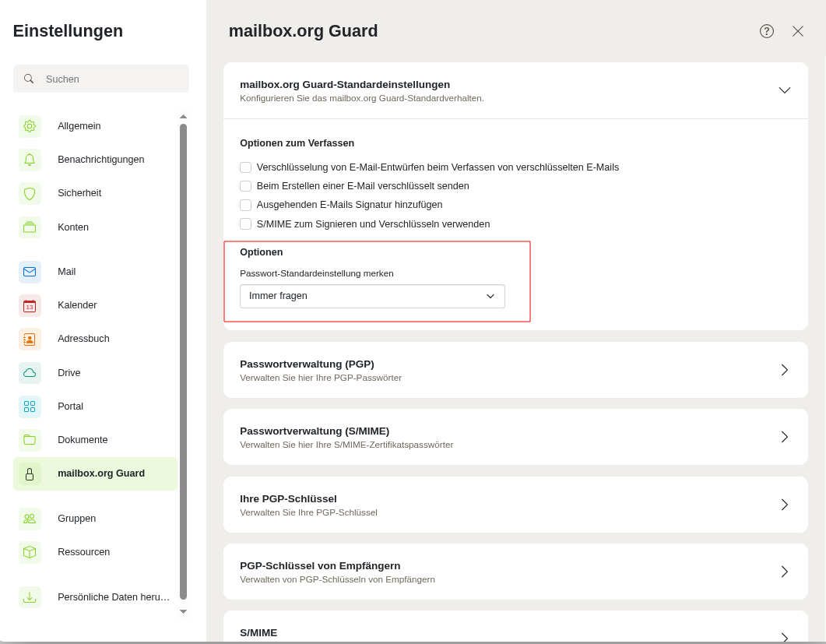The width and height of the screenshot is (826, 644).
Task: Expand Passwortverwaltung (PGP) chevron
Action: click(785, 370)
